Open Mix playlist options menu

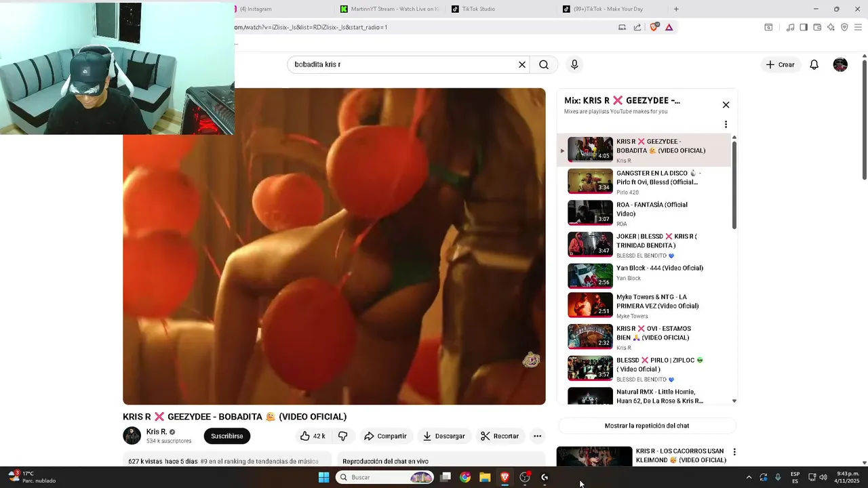[x=726, y=125]
